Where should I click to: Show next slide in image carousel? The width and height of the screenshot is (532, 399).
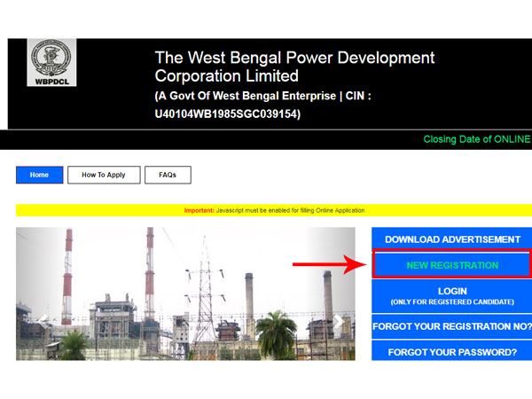tap(338, 322)
